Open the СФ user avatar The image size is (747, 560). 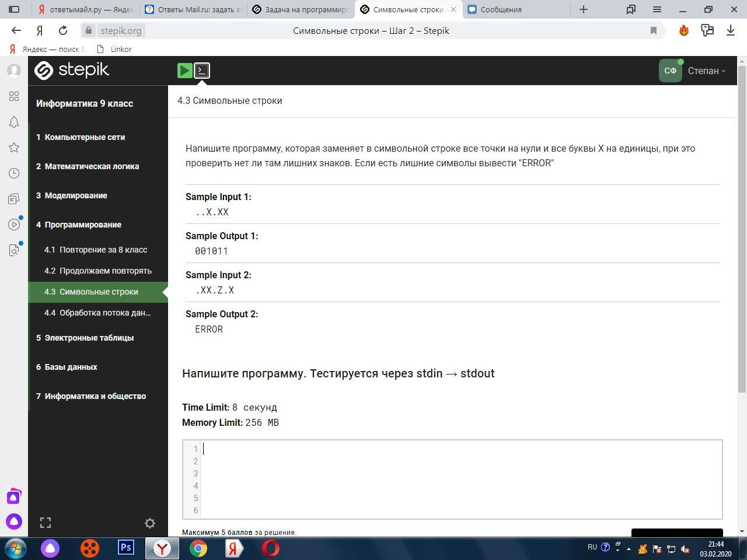click(670, 71)
